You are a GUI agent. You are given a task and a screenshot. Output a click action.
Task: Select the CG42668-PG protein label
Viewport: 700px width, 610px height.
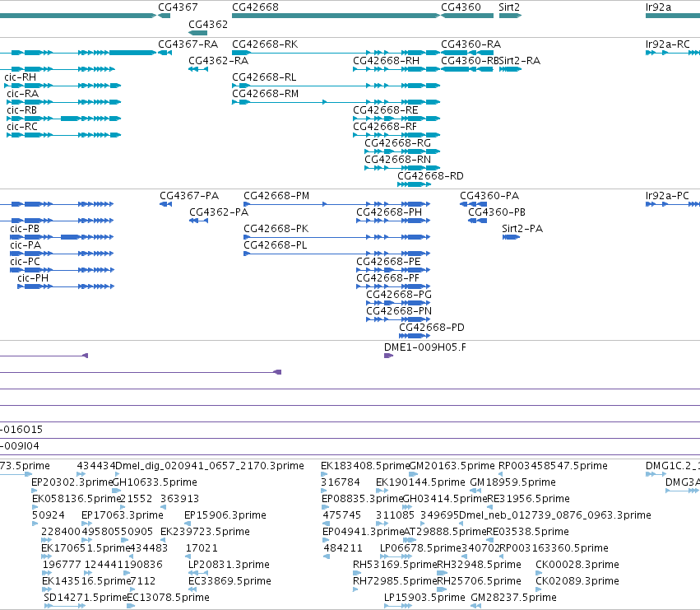[399, 295]
